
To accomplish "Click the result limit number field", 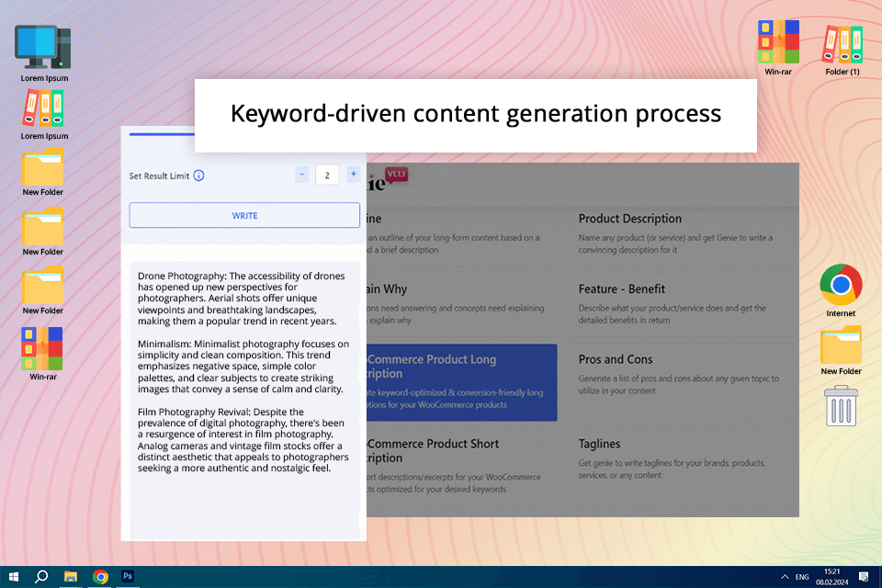I will pyautogui.click(x=327, y=175).
